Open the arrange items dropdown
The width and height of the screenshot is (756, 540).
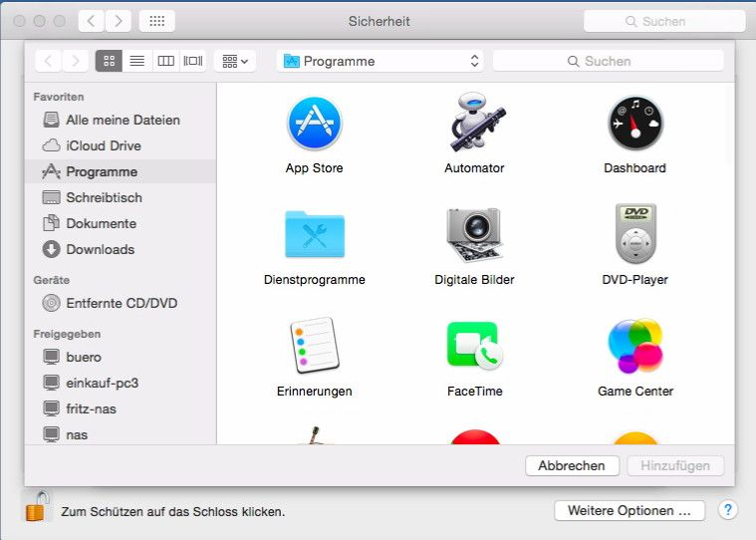coord(235,61)
